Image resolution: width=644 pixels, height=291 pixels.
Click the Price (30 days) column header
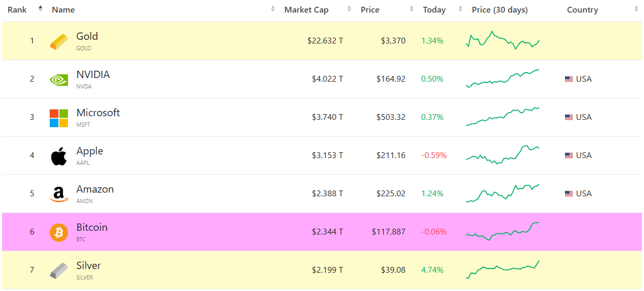click(500, 9)
